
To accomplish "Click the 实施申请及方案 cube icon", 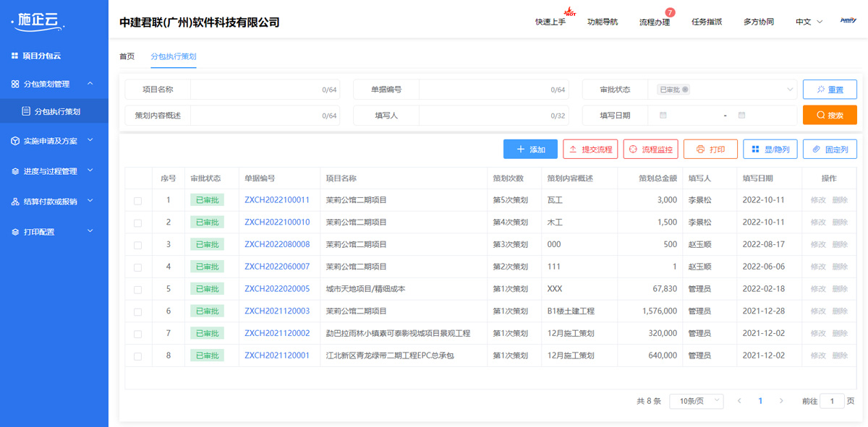I will pos(15,141).
